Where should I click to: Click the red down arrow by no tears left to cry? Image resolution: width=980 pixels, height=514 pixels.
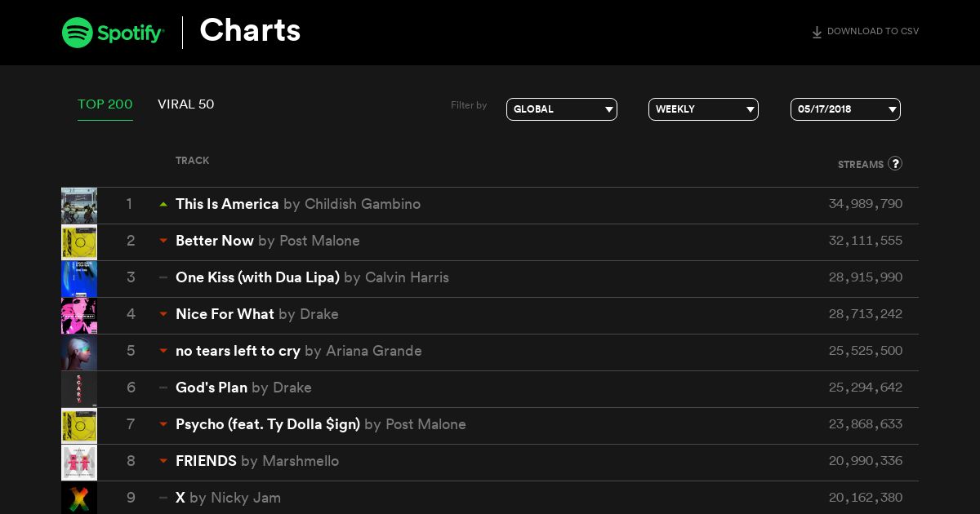click(x=163, y=351)
